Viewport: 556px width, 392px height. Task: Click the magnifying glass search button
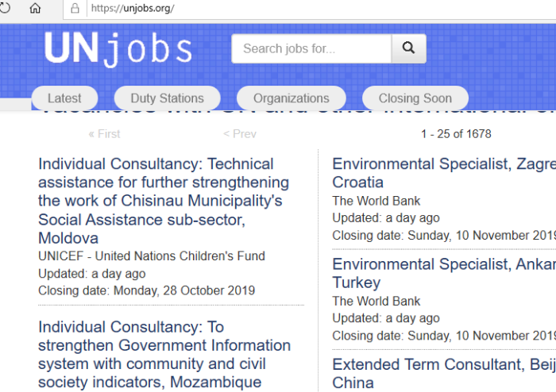click(x=408, y=48)
